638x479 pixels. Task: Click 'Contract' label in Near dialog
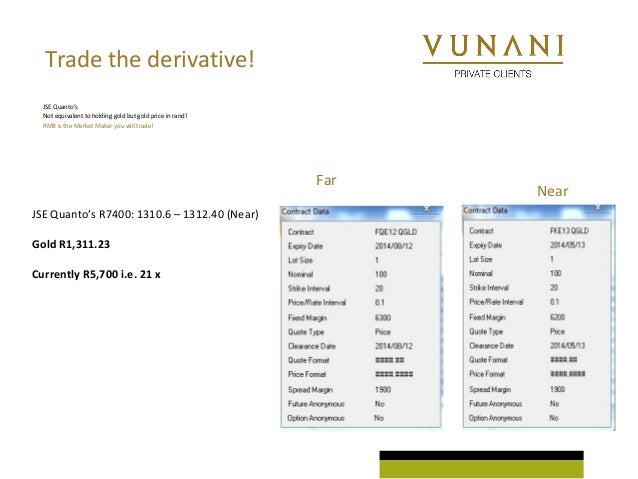481,231
